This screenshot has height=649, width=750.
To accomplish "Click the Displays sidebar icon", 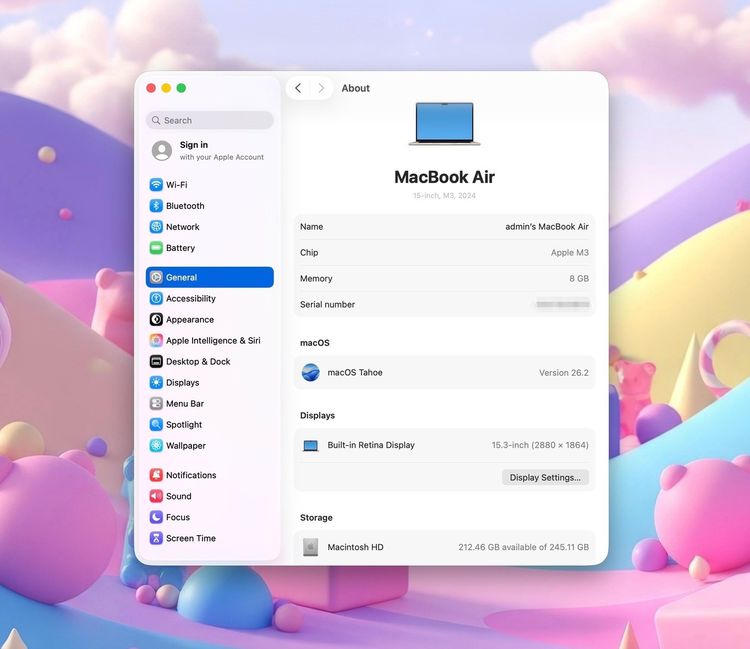I will (x=156, y=383).
